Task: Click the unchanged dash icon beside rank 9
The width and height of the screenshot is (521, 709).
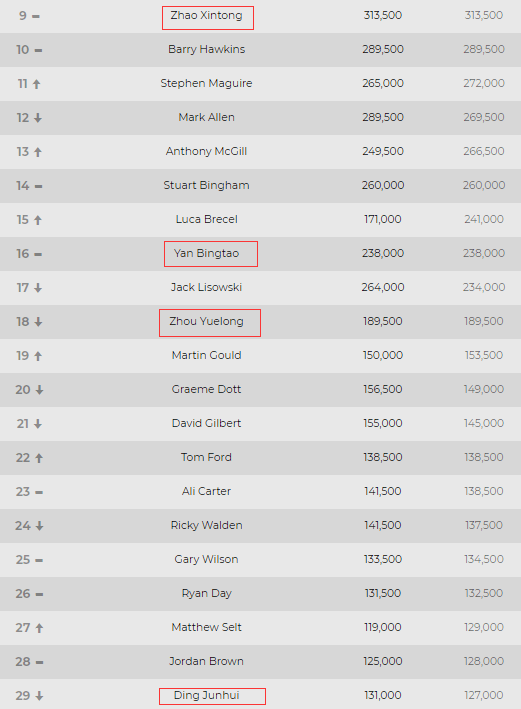Action: 36,16
